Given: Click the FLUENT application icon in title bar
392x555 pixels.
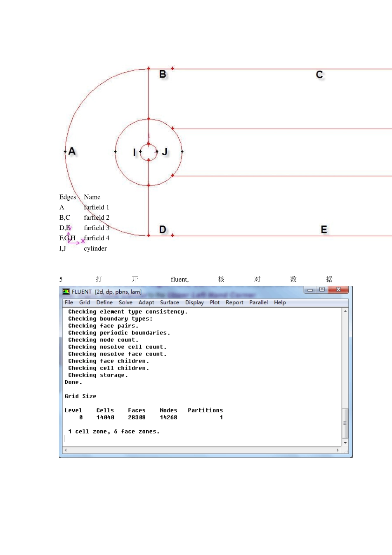Looking at the screenshot, I should [x=66, y=292].
